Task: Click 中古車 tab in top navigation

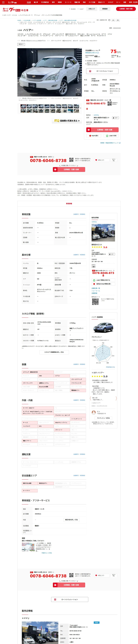Action: click(29, 2)
